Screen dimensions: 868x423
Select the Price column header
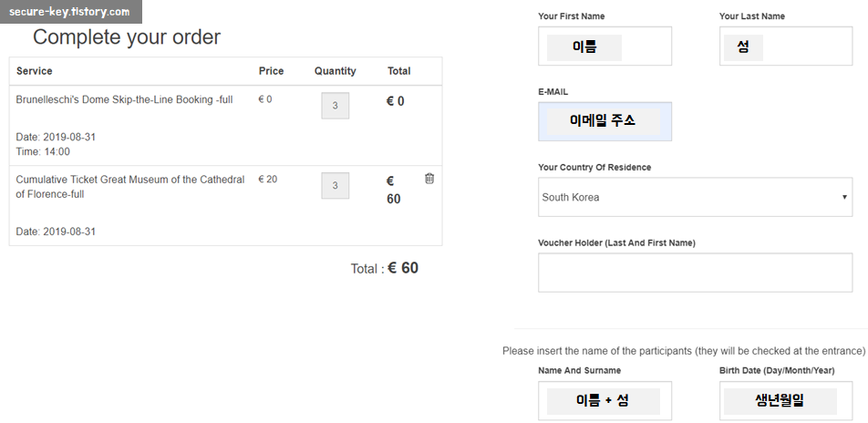click(271, 71)
